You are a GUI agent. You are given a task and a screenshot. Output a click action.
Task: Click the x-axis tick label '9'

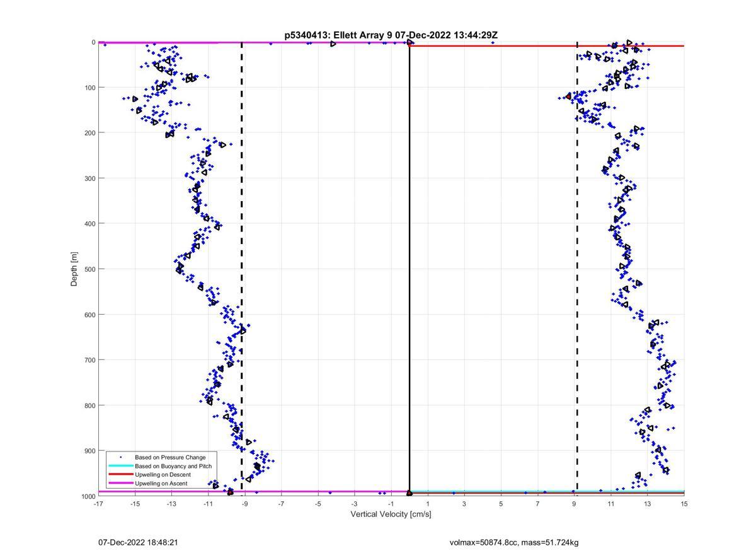[x=575, y=504]
